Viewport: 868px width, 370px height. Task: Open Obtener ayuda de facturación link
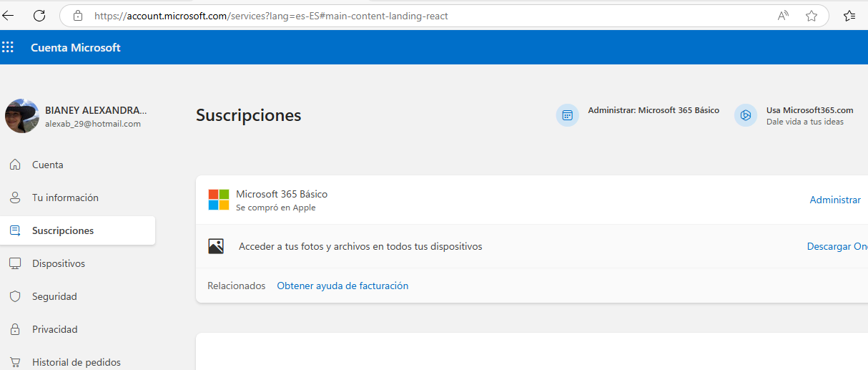(x=342, y=286)
